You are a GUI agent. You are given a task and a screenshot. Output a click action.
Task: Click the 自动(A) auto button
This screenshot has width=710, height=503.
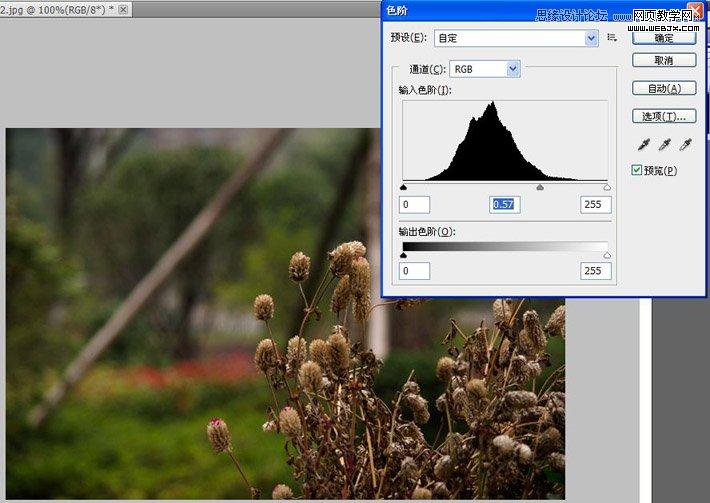[664, 88]
